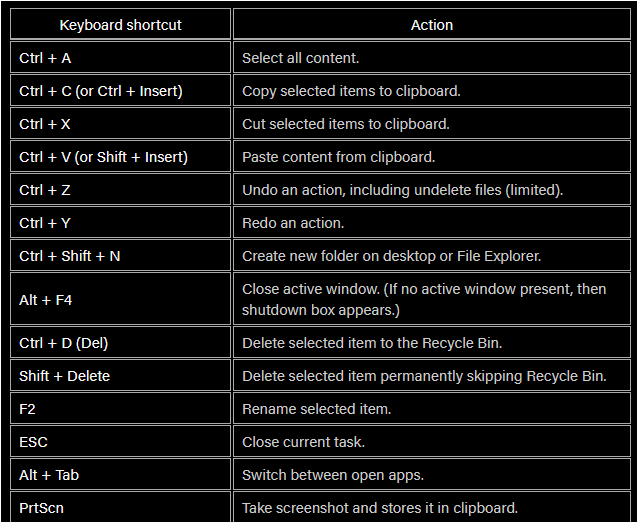Viewport: 638px width, 523px height.
Task: Click the "Redo an action." description
Action: coord(293,223)
